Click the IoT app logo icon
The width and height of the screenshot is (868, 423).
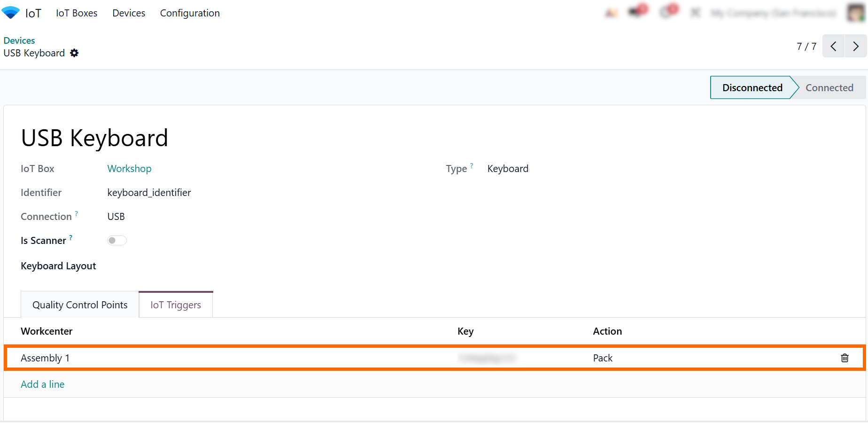coord(11,13)
